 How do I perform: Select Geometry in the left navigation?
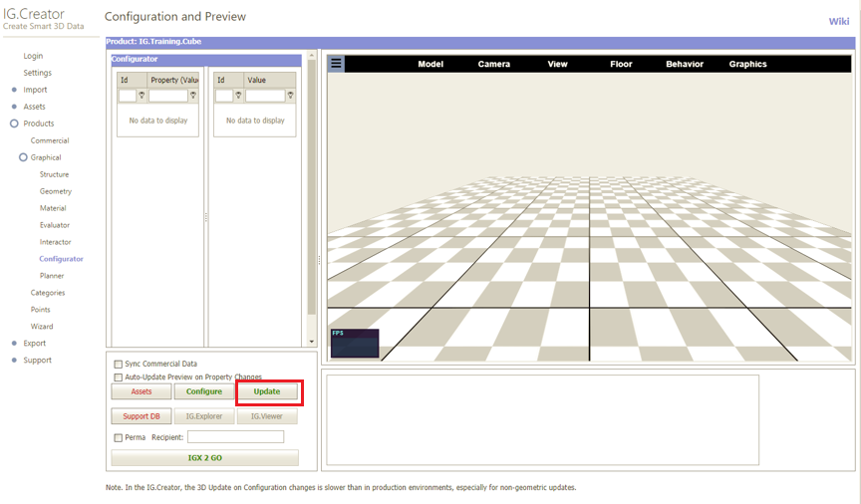[56, 191]
